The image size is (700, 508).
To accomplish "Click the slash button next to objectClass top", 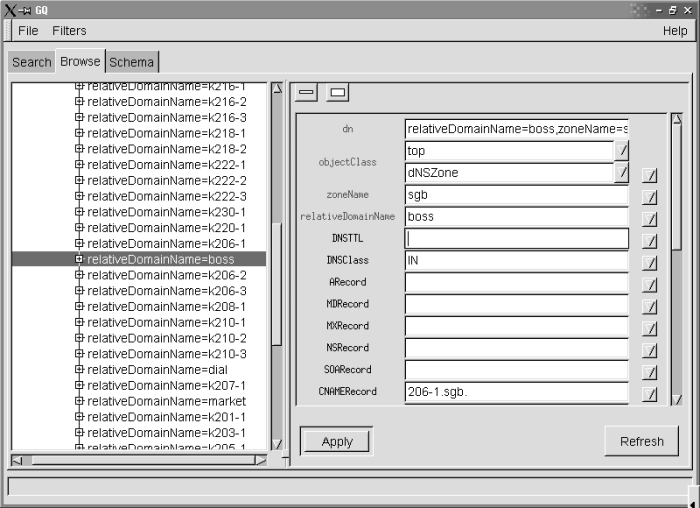I will point(621,151).
